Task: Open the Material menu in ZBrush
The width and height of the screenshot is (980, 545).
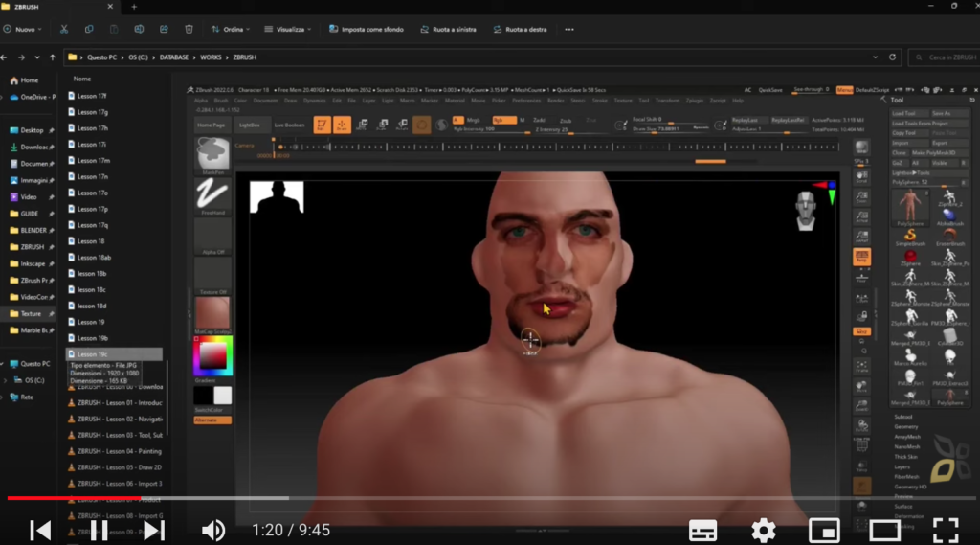Action: (x=455, y=101)
